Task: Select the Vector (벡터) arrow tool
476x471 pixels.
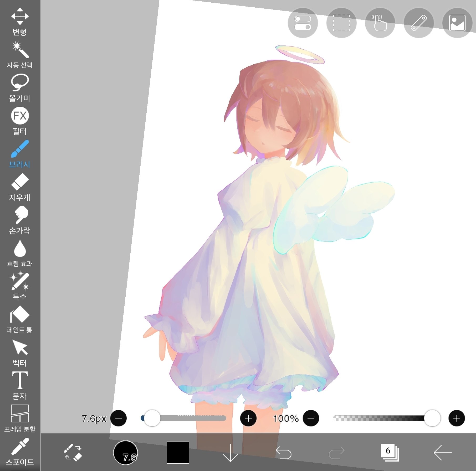Action: (x=20, y=353)
